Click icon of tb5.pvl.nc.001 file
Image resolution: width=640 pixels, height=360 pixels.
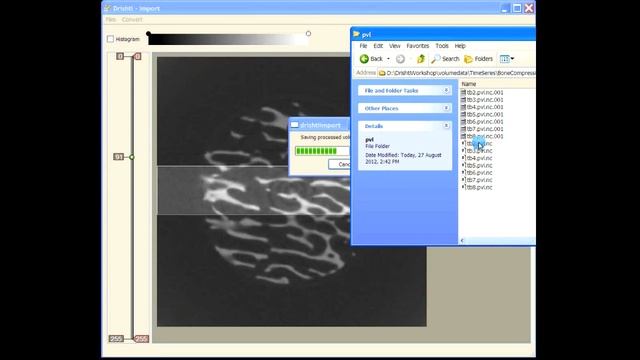click(463, 115)
